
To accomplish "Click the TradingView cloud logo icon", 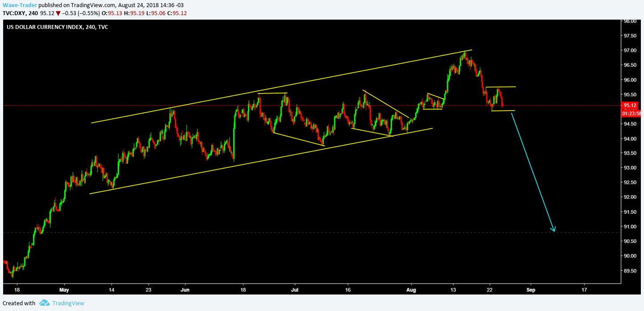I will pos(44,303).
